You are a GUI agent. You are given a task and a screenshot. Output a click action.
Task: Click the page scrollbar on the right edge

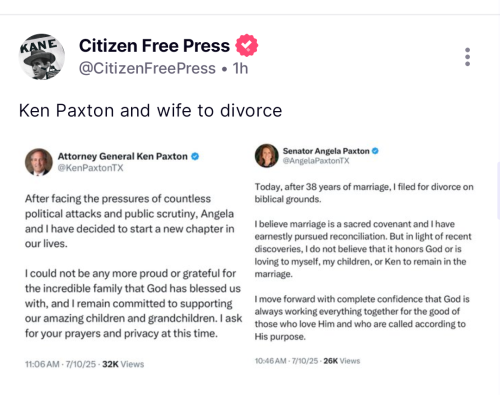tap(498, 190)
